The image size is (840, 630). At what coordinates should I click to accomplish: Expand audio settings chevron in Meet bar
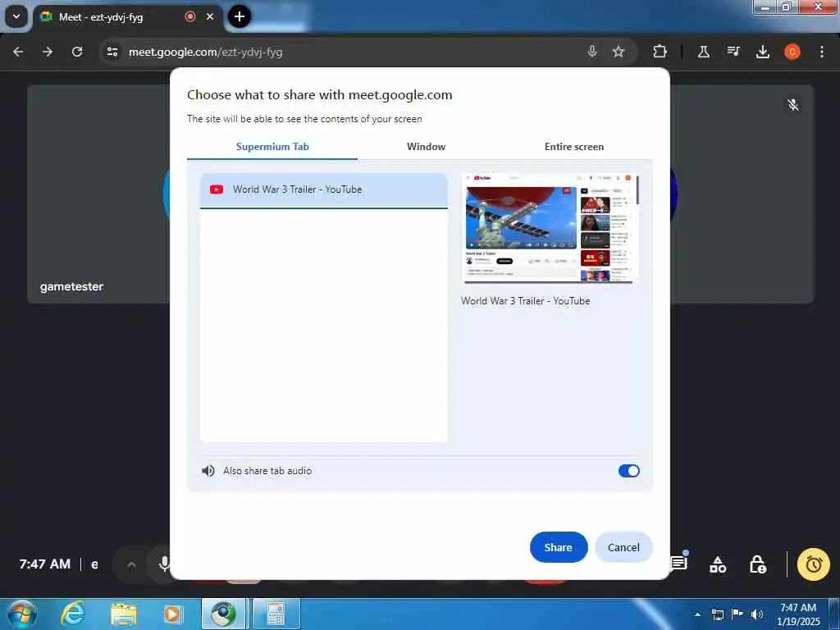click(x=132, y=564)
